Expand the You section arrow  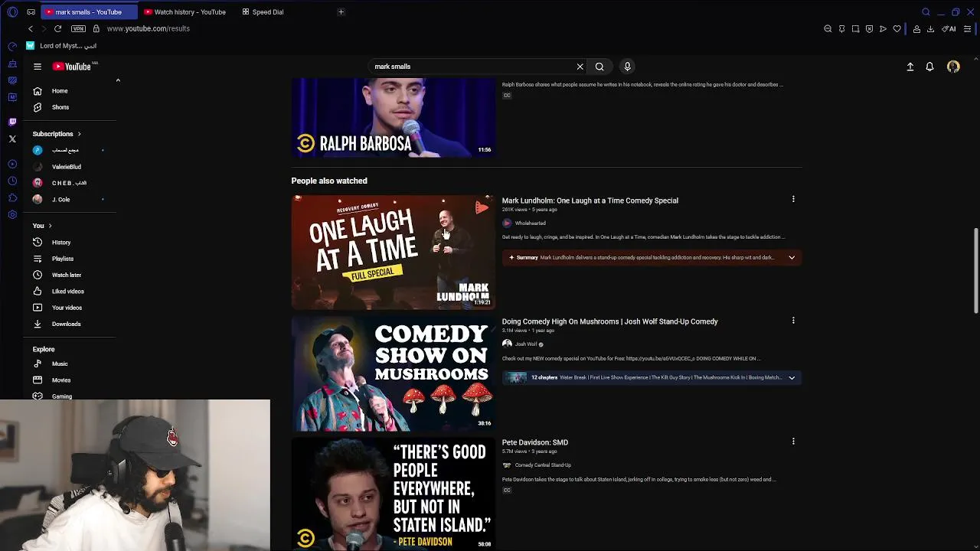tap(50, 226)
